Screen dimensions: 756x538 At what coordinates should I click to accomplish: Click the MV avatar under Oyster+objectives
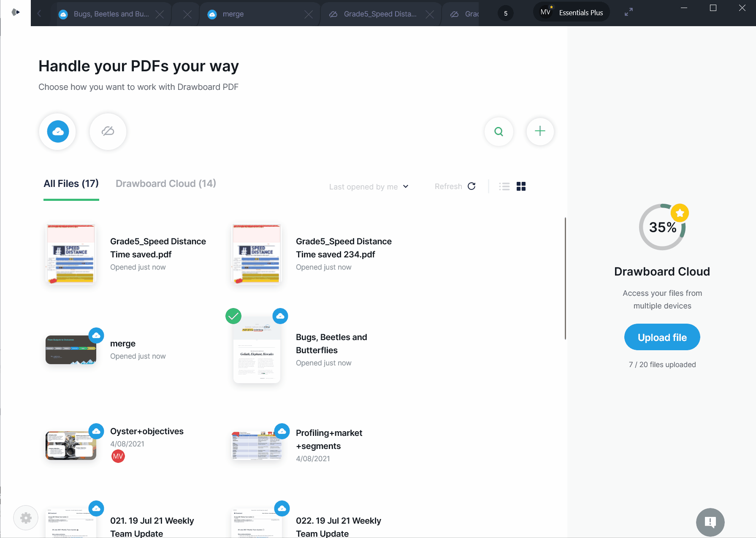(118, 456)
